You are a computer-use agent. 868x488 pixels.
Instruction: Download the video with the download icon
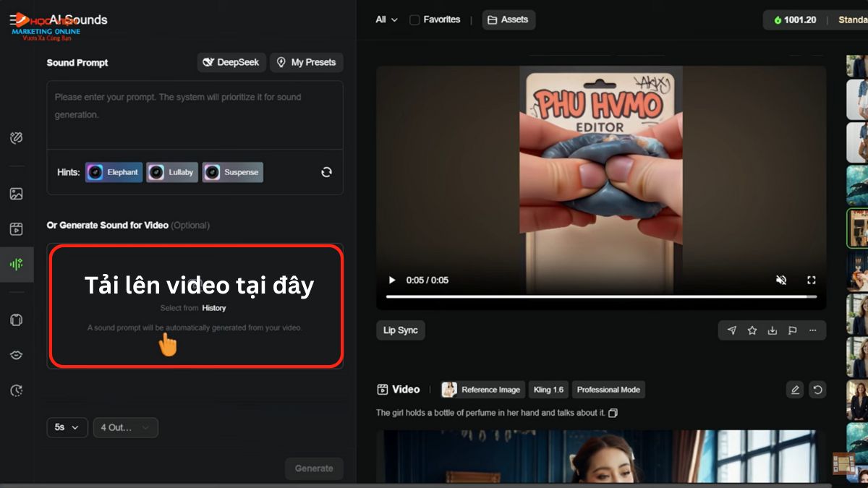(773, 330)
